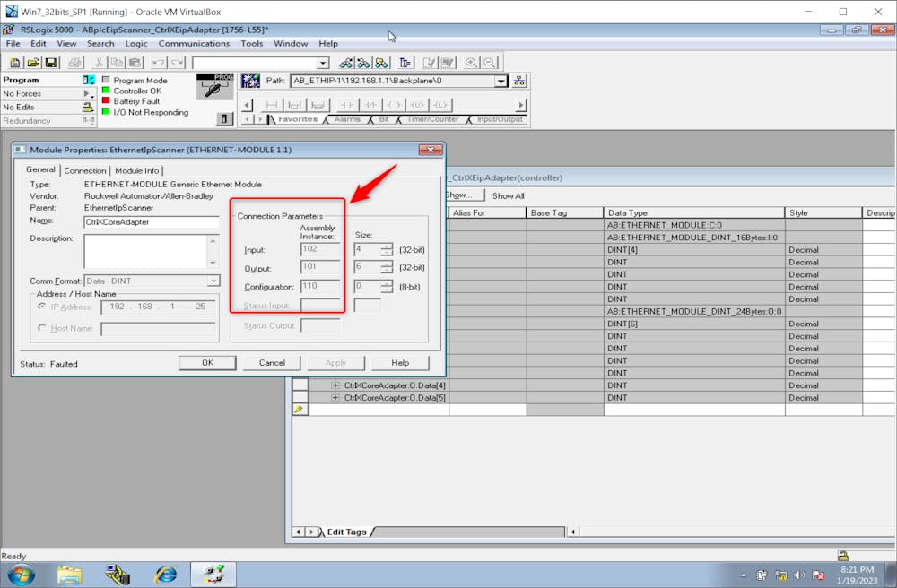The image size is (897, 588).
Task: Expand CtrlXCoreAdapter:O.Data[5] tag
Action: point(335,398)
